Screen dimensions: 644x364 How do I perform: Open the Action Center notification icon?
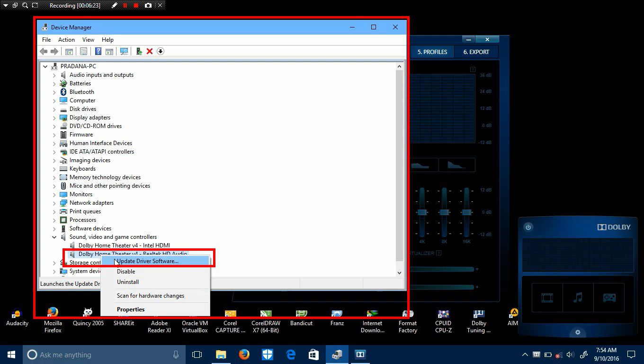coord(631,355)
